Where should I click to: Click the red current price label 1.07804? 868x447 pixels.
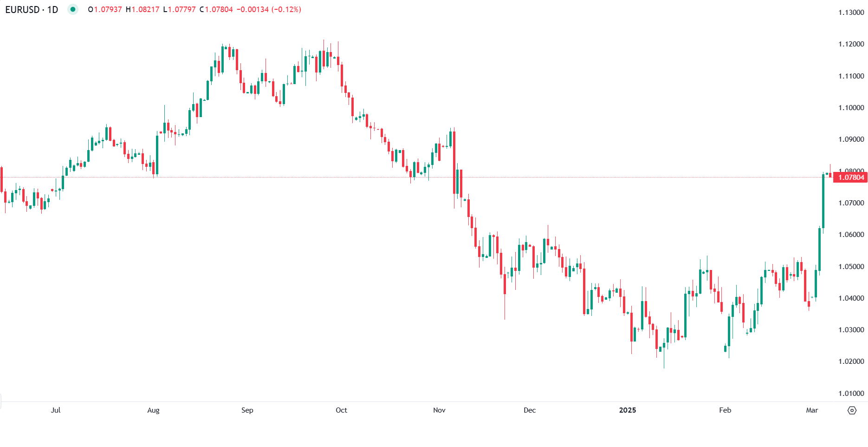850,177
